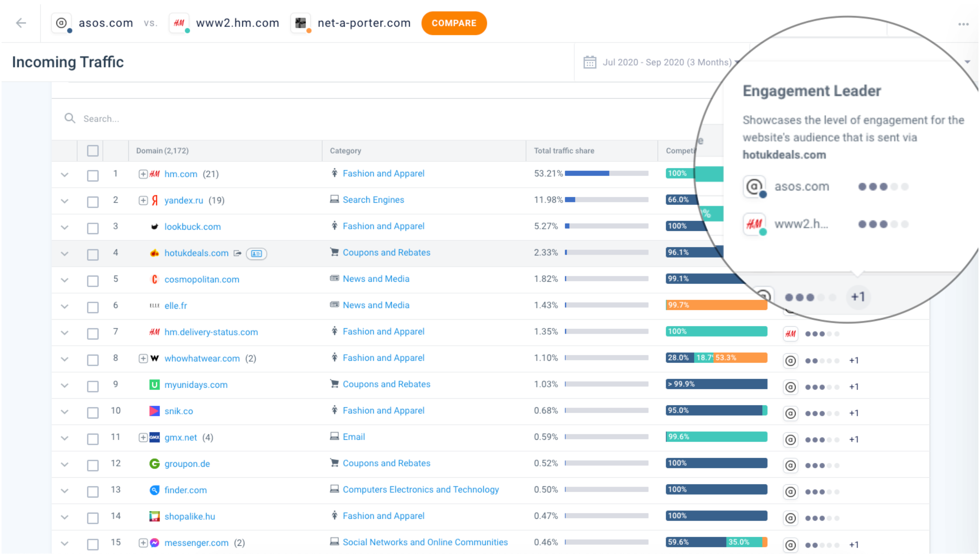The height and width of the screenshot is (554, 980).
Task: Click the COMPARE button
Action: (x=454, y=23)
